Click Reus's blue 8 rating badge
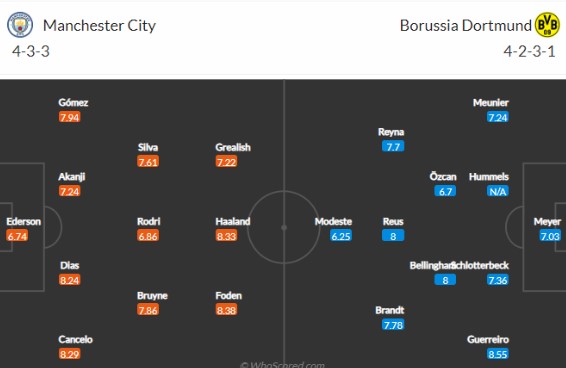 tap(393, 236)
